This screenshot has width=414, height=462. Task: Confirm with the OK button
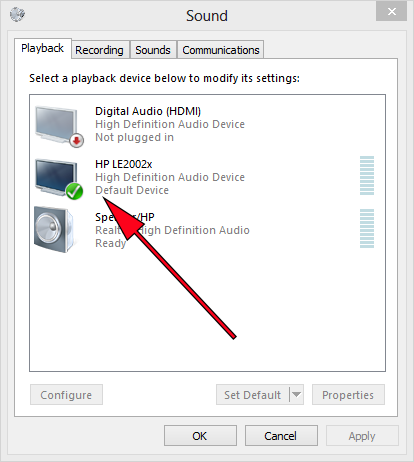click(200, 436)
